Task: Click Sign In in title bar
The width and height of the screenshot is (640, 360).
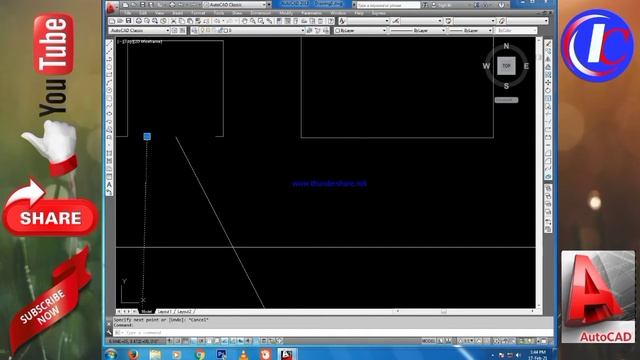Action: [444, 5]
